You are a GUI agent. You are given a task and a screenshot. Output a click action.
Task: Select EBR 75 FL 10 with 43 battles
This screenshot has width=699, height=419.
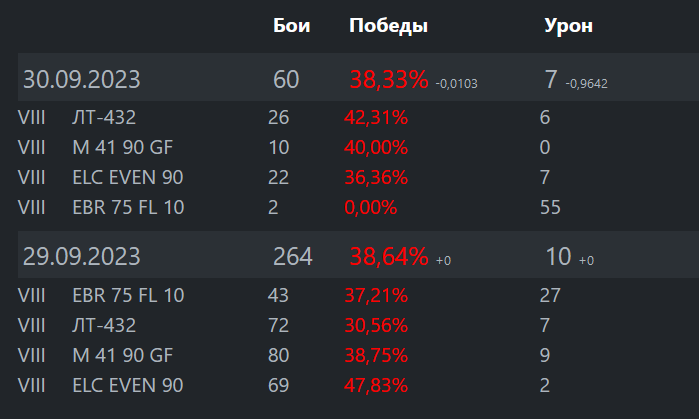click(x=358, y=296)
